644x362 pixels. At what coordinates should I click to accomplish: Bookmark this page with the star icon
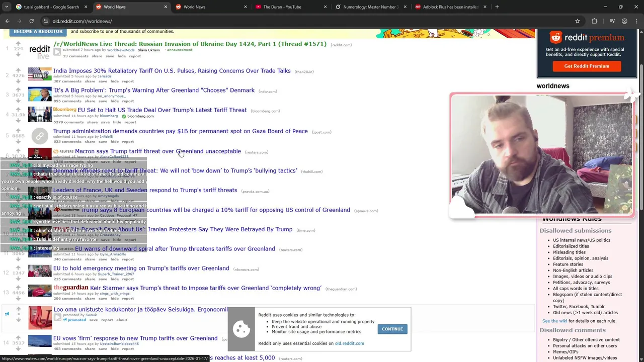[x=578, y=21]
